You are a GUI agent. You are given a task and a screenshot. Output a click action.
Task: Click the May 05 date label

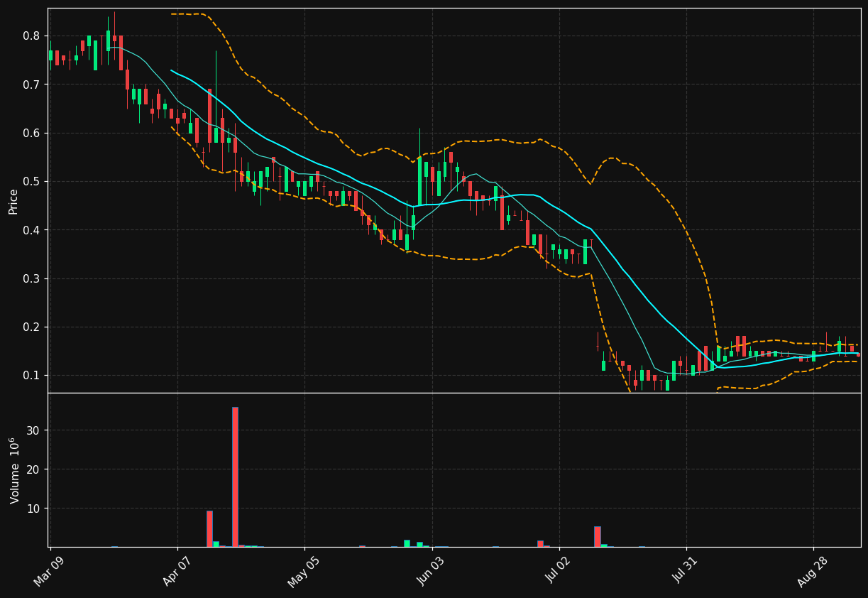(x=303, y=571)
